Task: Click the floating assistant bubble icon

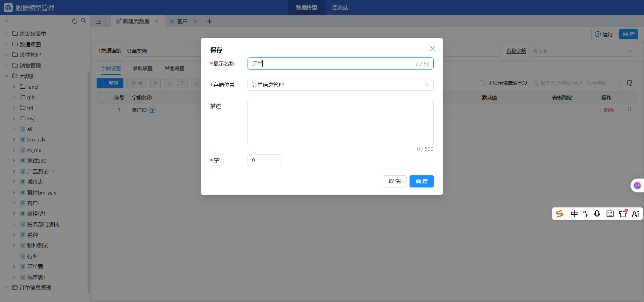Action: pos(637,185)
